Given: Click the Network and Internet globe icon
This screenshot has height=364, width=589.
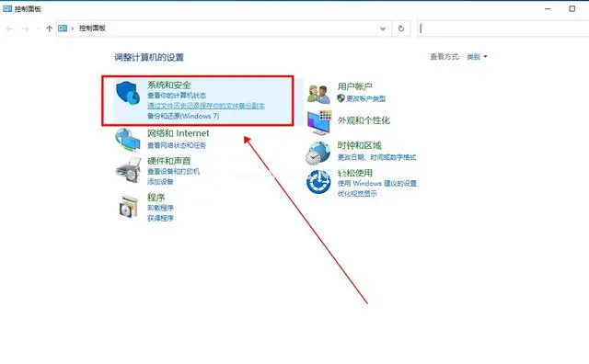Looking at the screenshot, I should pyautogui.click(x=128, y=139).
